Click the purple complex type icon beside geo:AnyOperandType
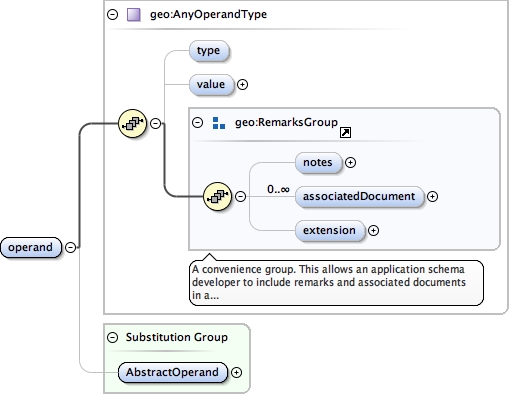 134,15
